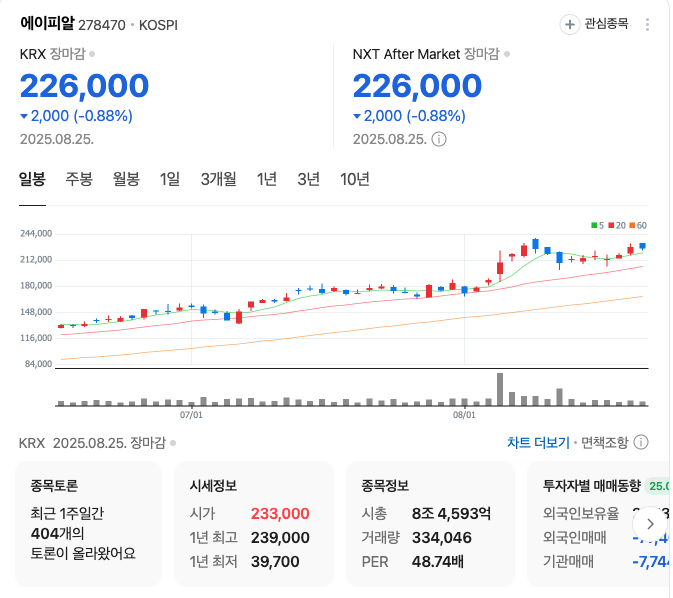This screenshot has height=598, width=673.
Task: Click the NXT After Market price 226,000
Action: tap(417, 86)
